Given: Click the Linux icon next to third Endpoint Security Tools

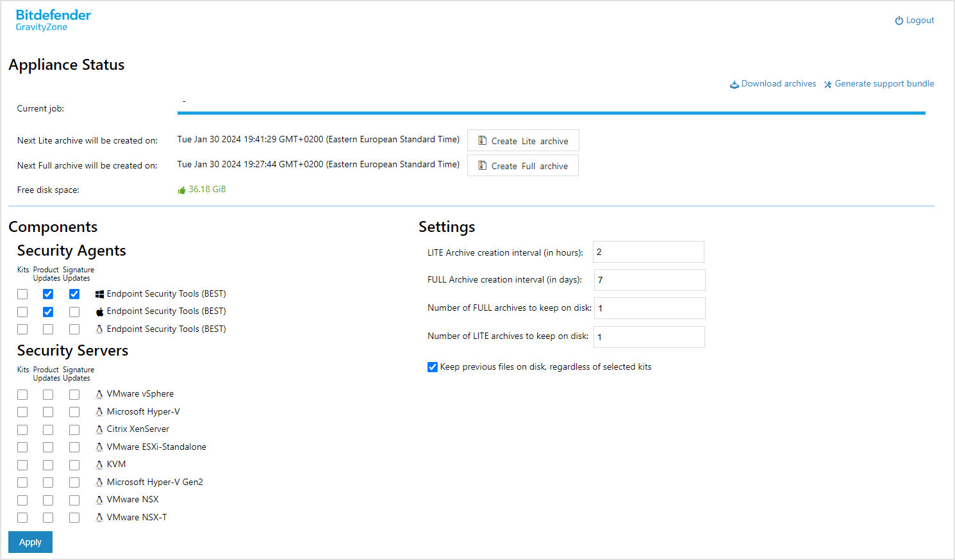Looking at the screenshot, I should tap(99, 329).
